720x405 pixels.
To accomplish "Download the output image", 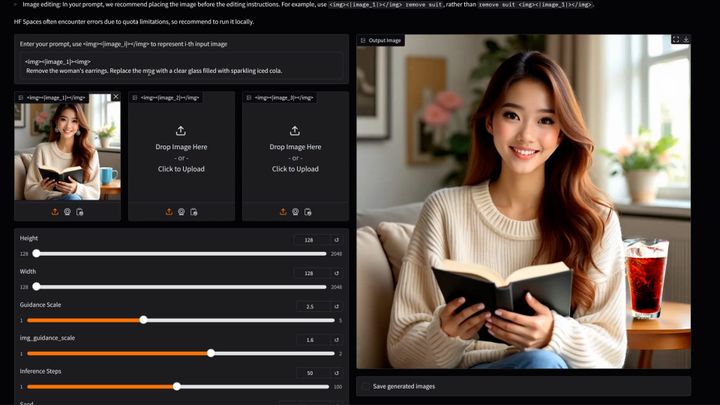I will [x=686, y=39].
